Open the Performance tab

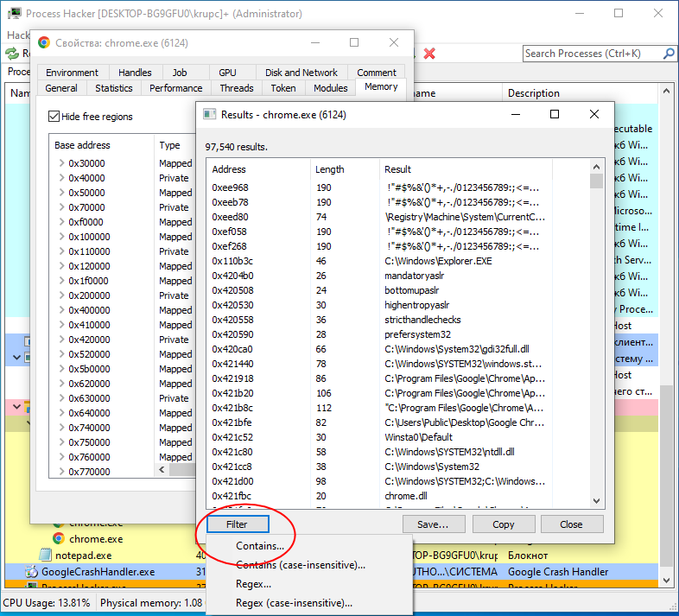[176, 88]
